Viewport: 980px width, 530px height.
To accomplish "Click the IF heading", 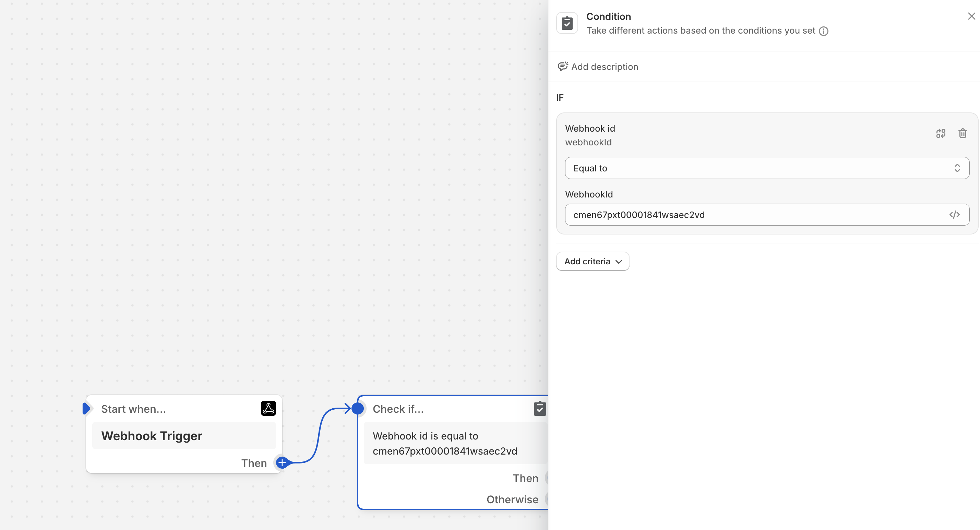I will [x=560, y=98].
